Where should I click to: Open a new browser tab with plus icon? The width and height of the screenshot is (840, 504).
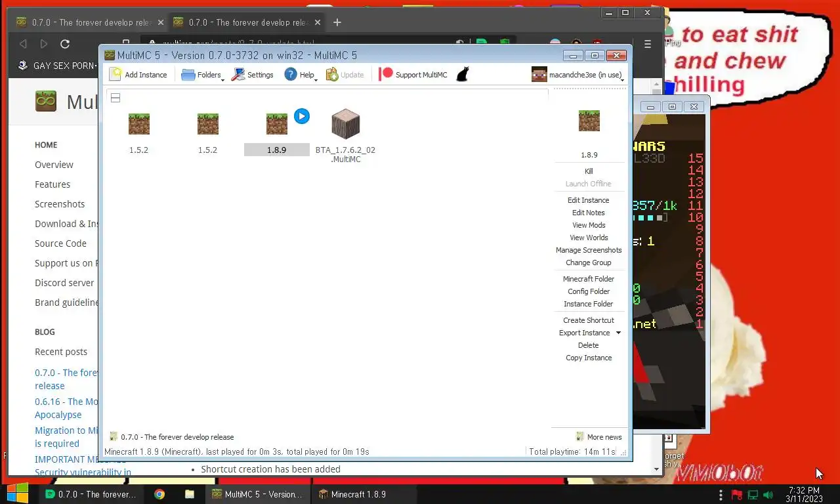pos(337,22)
